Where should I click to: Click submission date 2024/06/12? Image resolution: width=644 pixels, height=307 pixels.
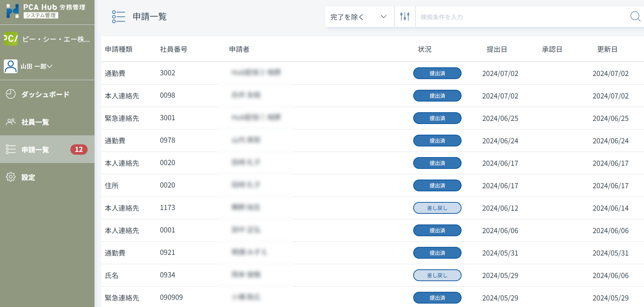500,208
